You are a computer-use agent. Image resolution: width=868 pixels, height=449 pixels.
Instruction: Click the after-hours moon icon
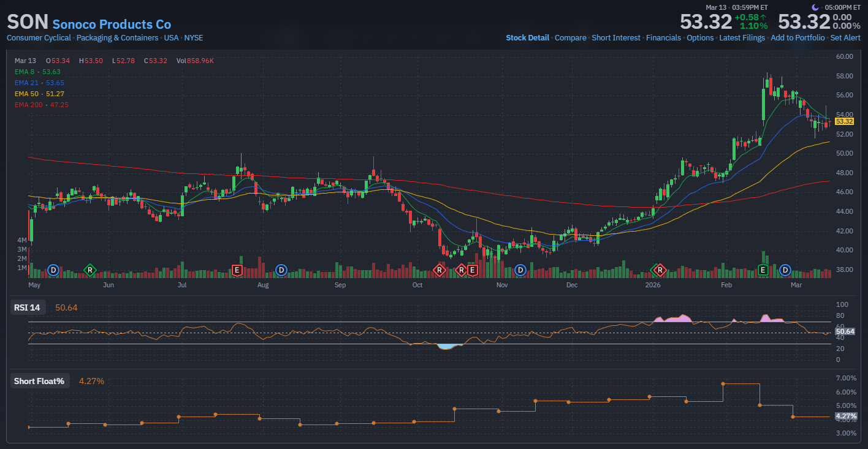click(815, 7)
